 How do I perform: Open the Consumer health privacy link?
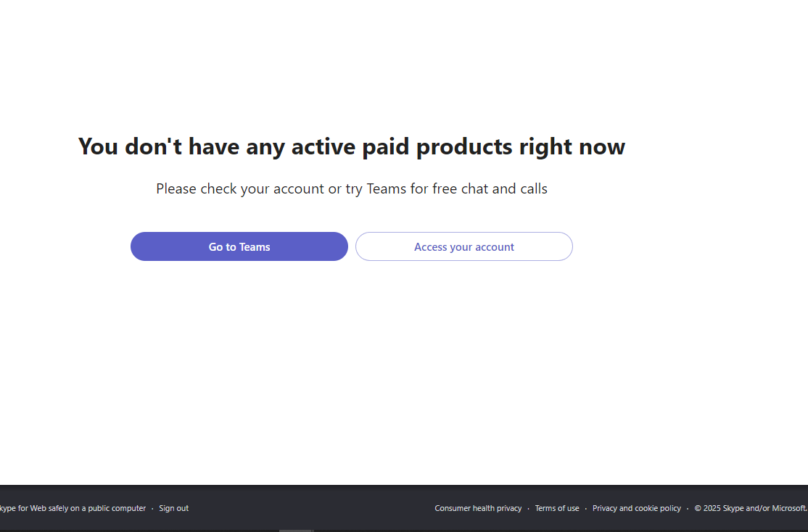click(478, 508)
